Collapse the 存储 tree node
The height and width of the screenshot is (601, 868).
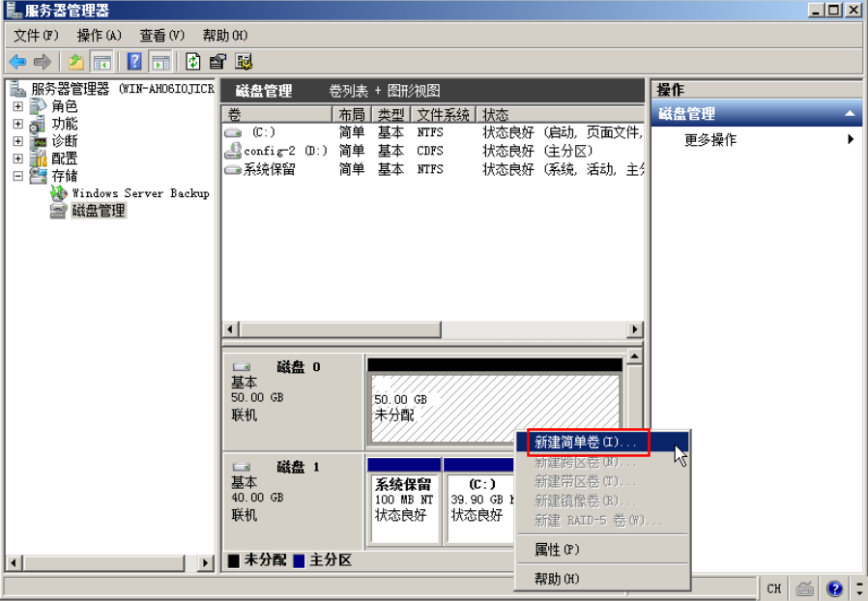coord(17,176)
